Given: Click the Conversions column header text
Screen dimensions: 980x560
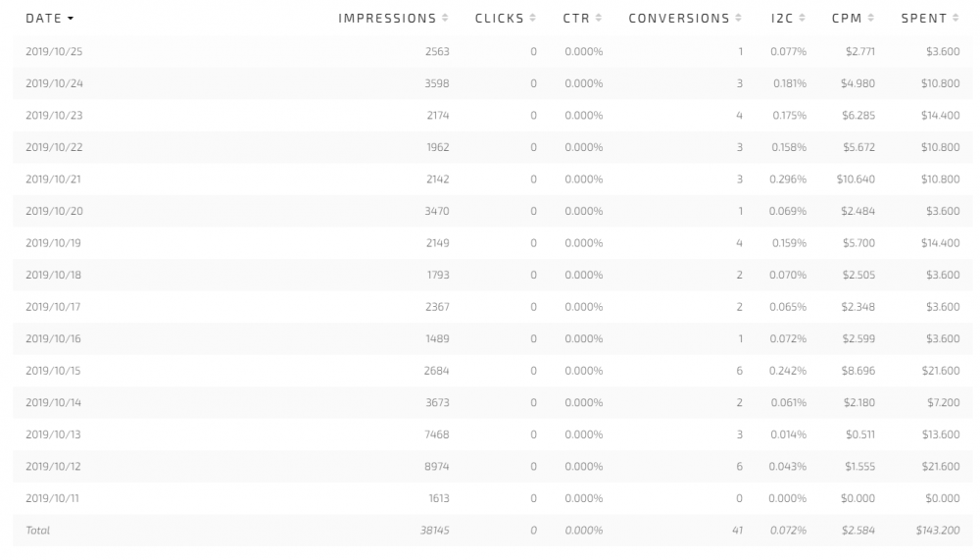Looking at the screenshot, I should click(678, 19).
